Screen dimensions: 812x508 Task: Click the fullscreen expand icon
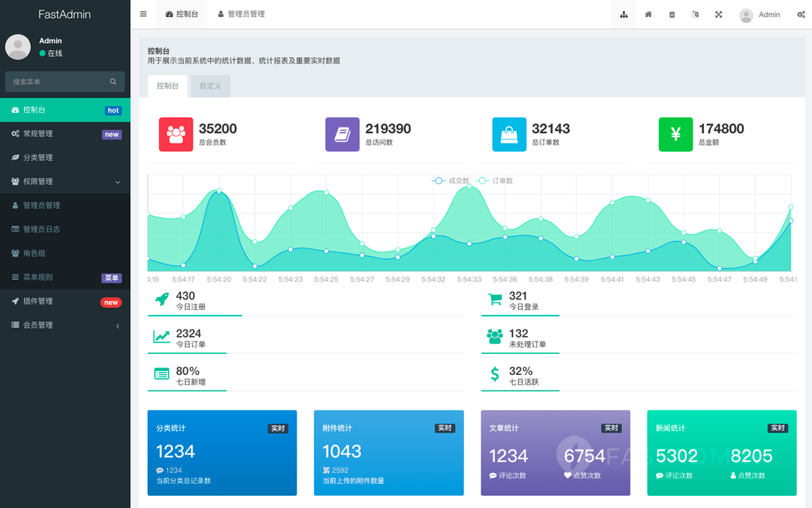(x=719, y=15)
